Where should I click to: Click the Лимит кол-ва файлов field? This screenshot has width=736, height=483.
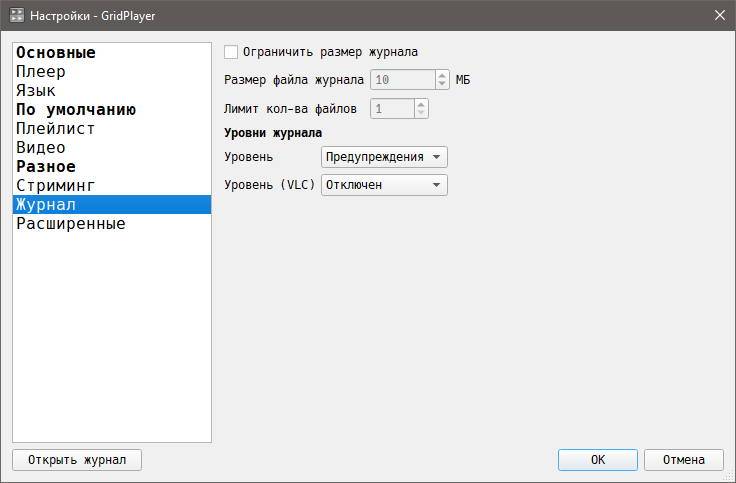(x=392, y=109)
